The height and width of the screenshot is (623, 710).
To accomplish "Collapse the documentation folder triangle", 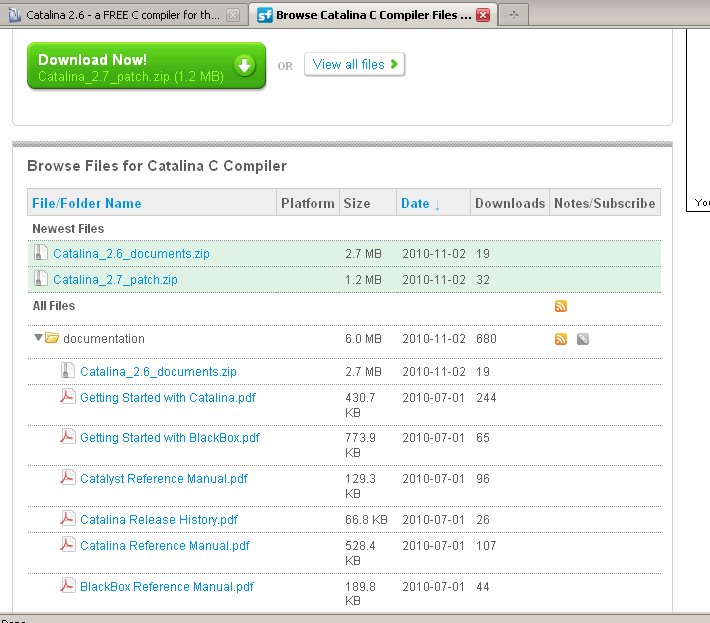I will [x=38, y=337].
